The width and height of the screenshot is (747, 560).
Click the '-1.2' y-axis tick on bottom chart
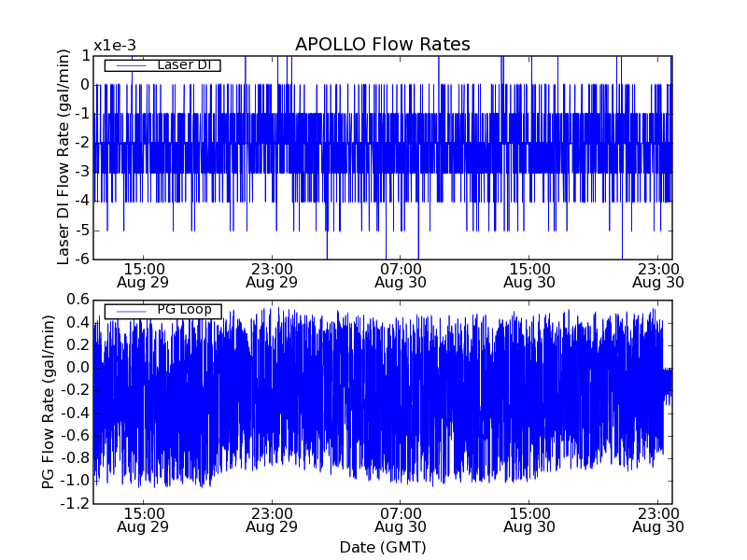click(75, 503)
